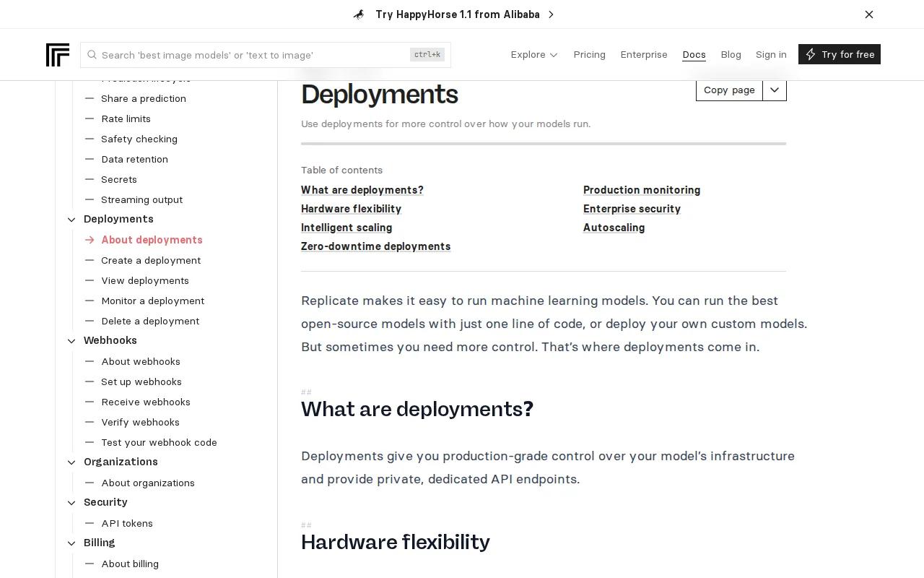Click the Try for free button

[840, 54]
